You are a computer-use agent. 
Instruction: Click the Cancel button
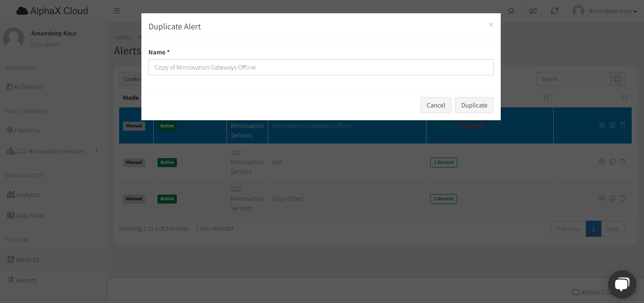point(435,105)
